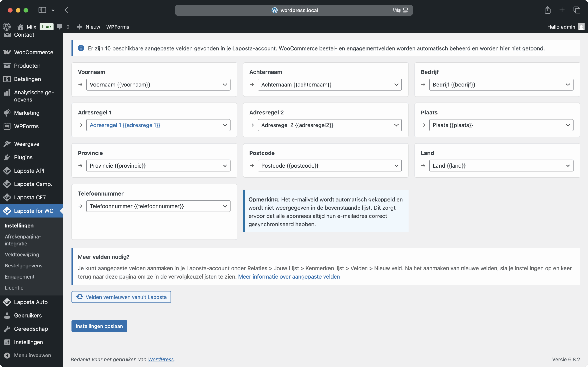This screenshot has width=588, height=367.
Task: Select Instellingen under Laposta for WC
Action: tap(19, 225)
